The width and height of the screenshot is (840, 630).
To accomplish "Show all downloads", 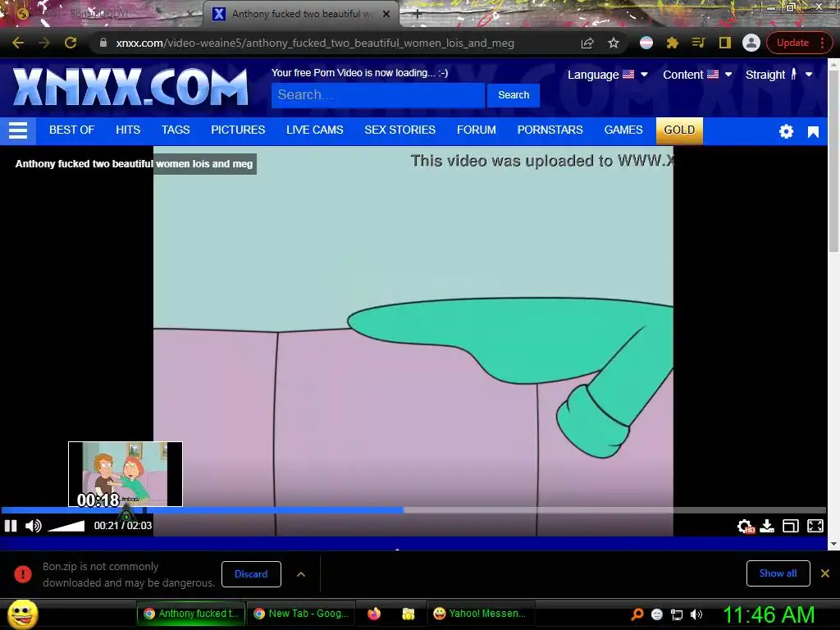I will pos(778,573).
